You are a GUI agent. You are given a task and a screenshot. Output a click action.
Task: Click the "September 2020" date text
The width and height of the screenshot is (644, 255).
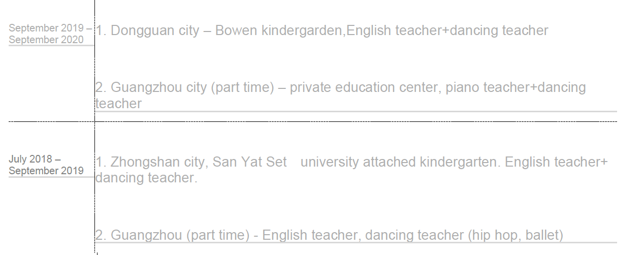46,40
